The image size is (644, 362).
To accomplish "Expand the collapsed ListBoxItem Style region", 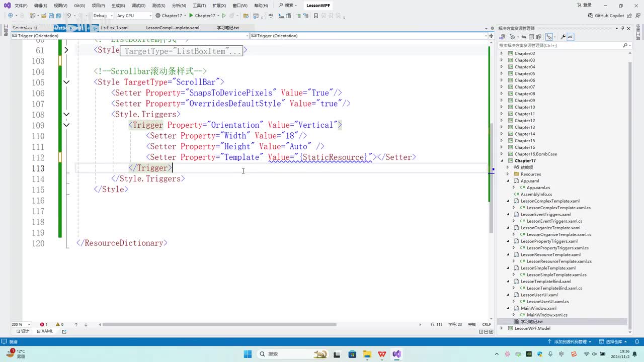I will click(66, 50).
